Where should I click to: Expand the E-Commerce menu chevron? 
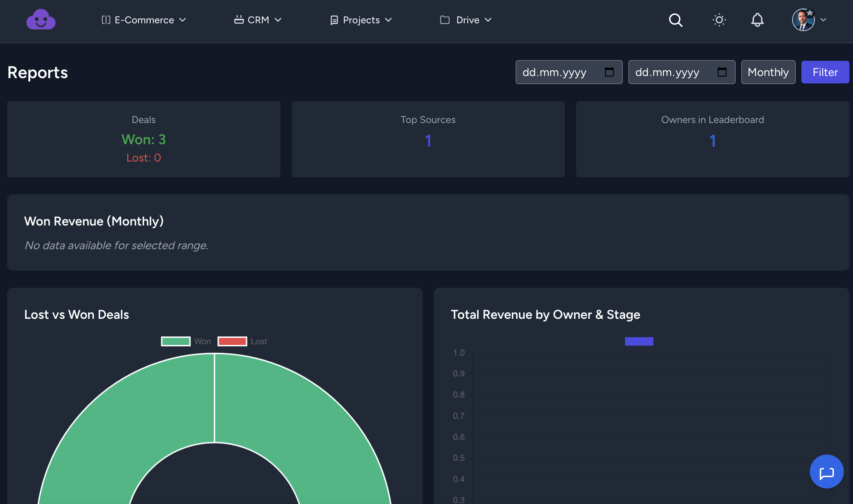182,20
